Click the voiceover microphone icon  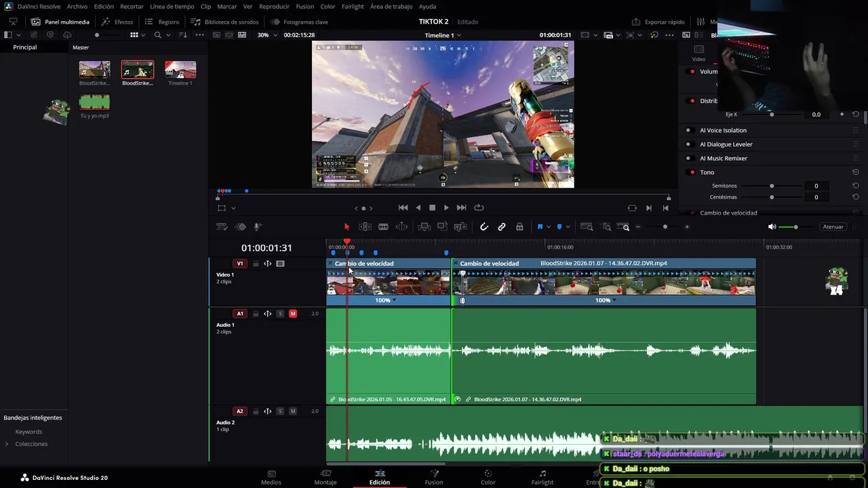coord(258,227)
